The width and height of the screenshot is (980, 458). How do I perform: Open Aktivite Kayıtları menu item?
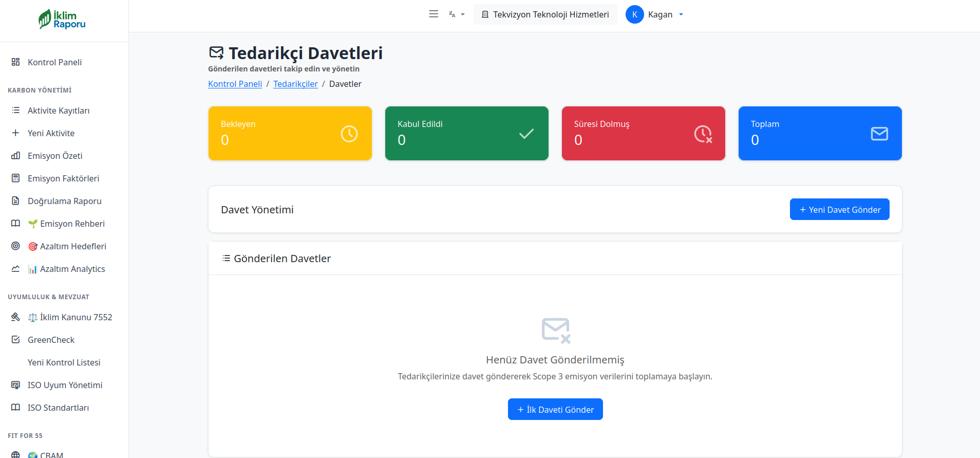coord(59,111)
